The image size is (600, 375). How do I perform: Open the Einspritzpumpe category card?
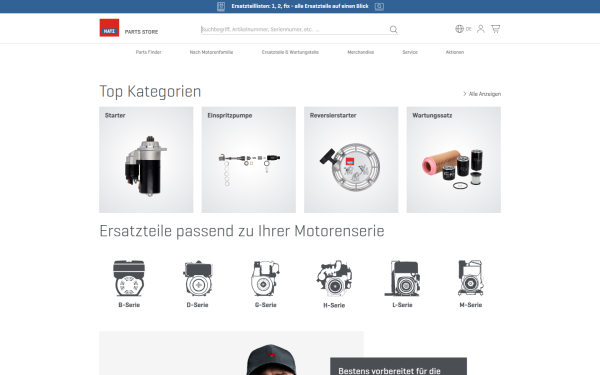point(249,160)
